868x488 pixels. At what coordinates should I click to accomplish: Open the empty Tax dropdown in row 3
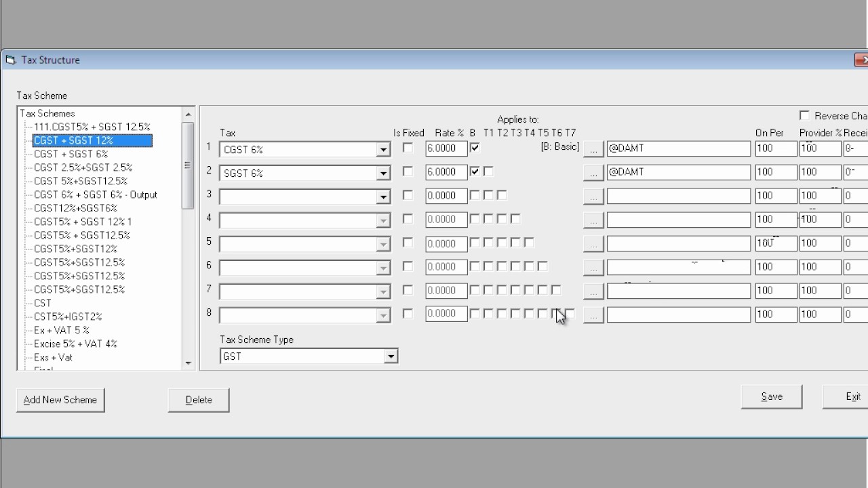click(383, 197)
